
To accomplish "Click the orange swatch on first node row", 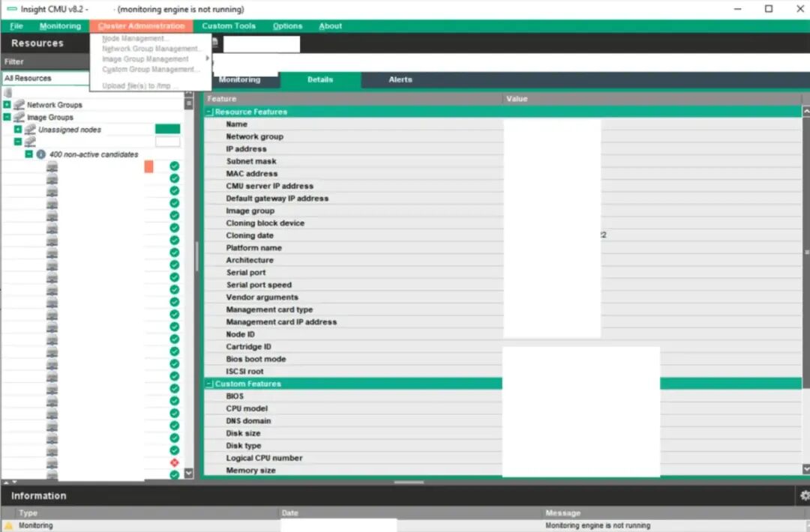I will pyautogui.click(x=148, y=166).
